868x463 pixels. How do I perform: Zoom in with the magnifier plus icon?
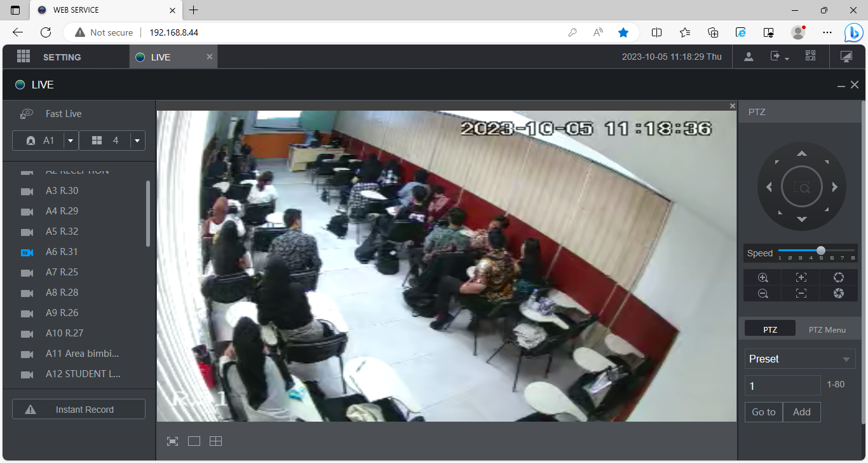pyautogui.click(x=763, y=277)
